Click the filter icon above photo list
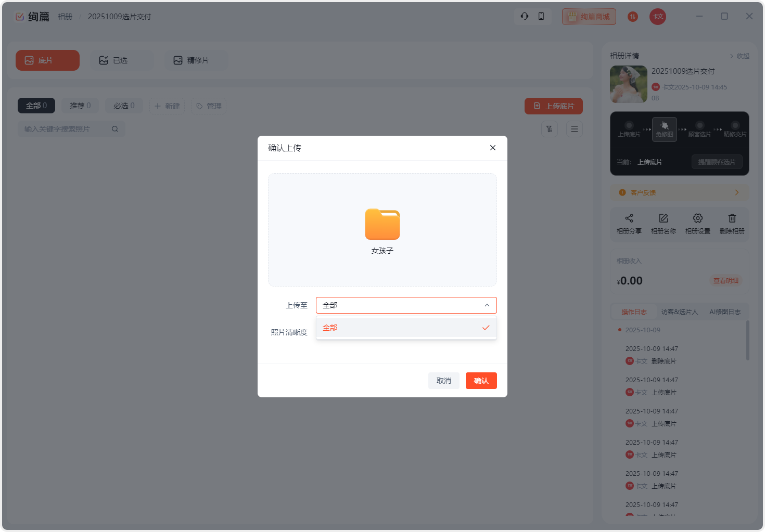 [550, 129]
